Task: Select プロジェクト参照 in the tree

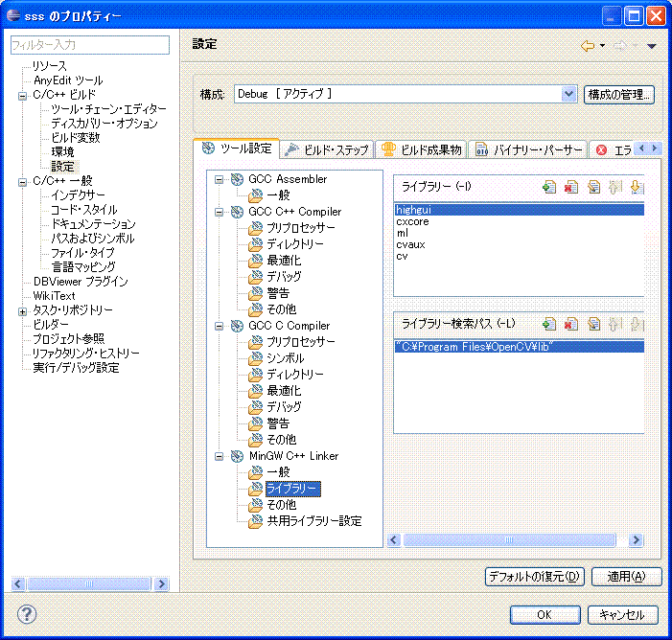Action: click(x=69, y=339)
